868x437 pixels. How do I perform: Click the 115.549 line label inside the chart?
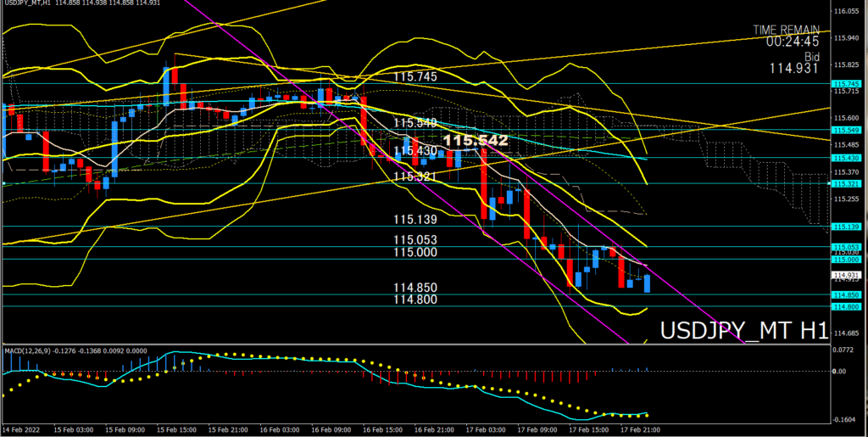point(415,122)
